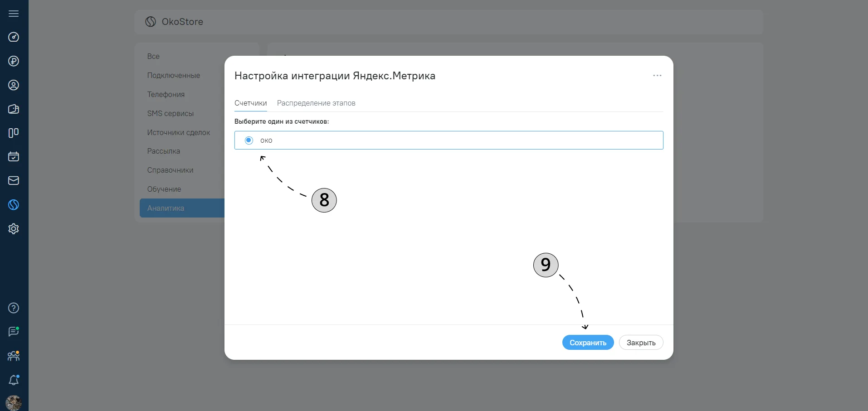Screen dimensions: 868x411
Task: Click the «OkoStore» page title
Action: click(182, 22)
